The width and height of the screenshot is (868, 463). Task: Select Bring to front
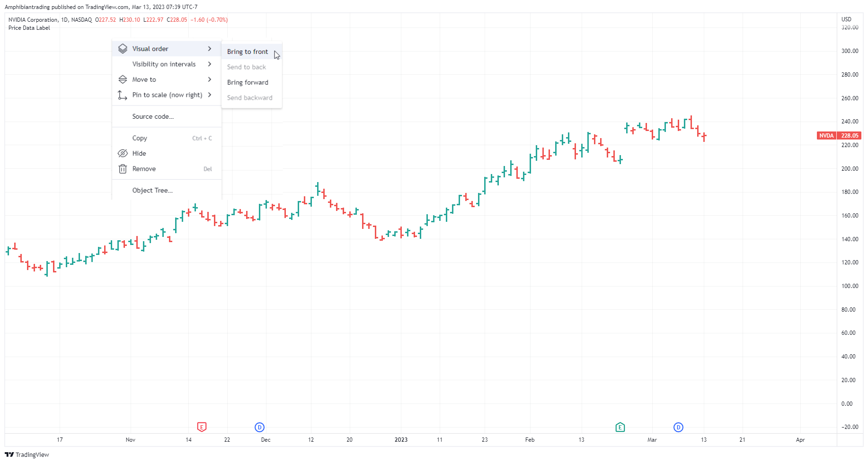click(252, 52)
